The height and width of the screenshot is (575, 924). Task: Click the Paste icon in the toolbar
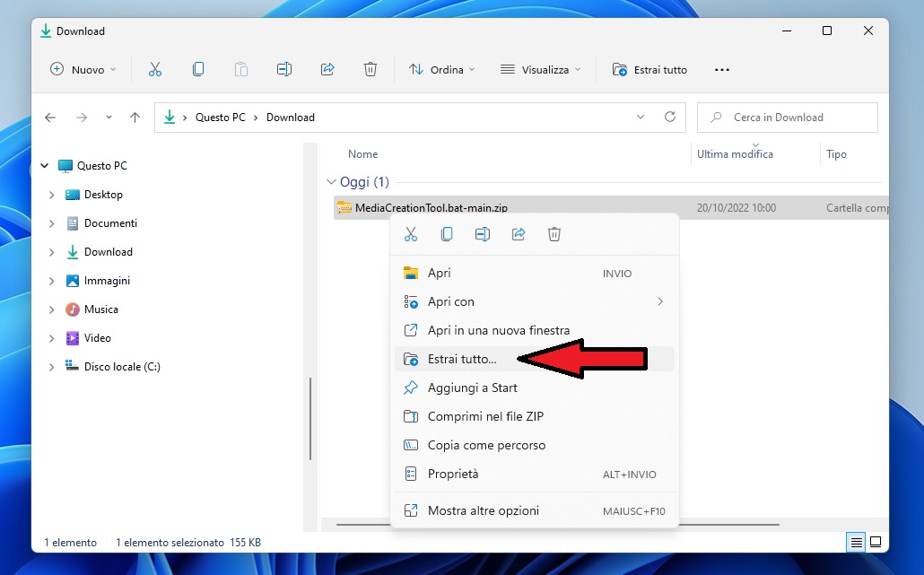pos(241,69)
